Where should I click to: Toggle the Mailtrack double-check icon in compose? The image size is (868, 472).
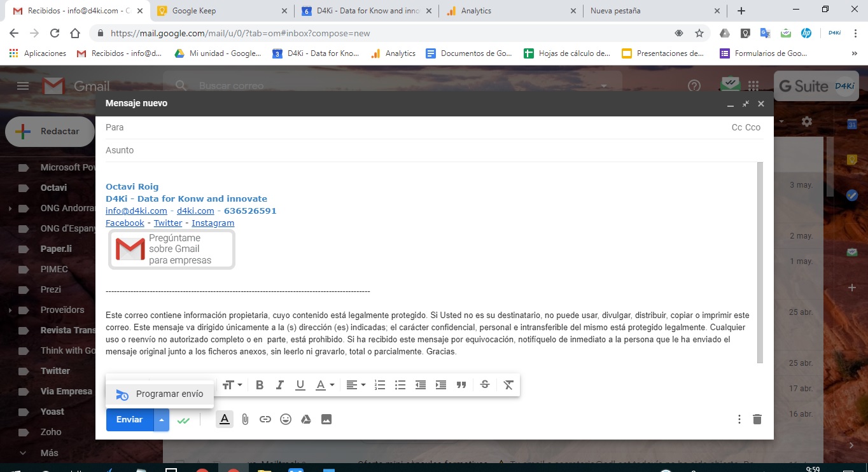pos(184,420)
